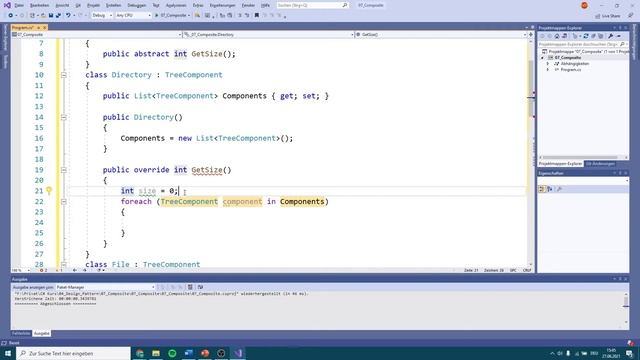The image size is (640, 360).
Task: Open the Erweiterungen menu
Action: click(x=222, y=5)
